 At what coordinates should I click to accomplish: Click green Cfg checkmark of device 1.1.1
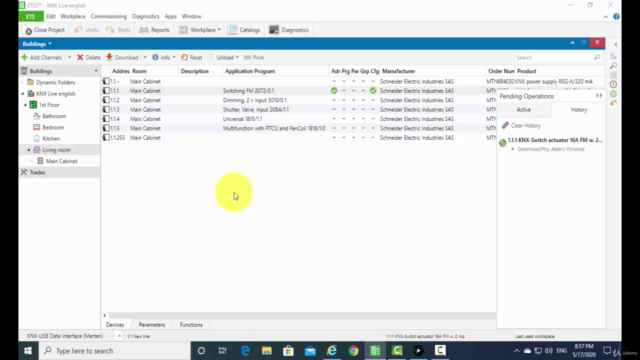[x=373, y=91]
